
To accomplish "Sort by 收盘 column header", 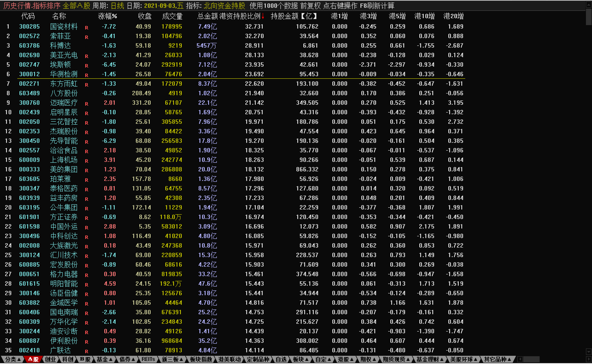I will [x=145, y=16].
